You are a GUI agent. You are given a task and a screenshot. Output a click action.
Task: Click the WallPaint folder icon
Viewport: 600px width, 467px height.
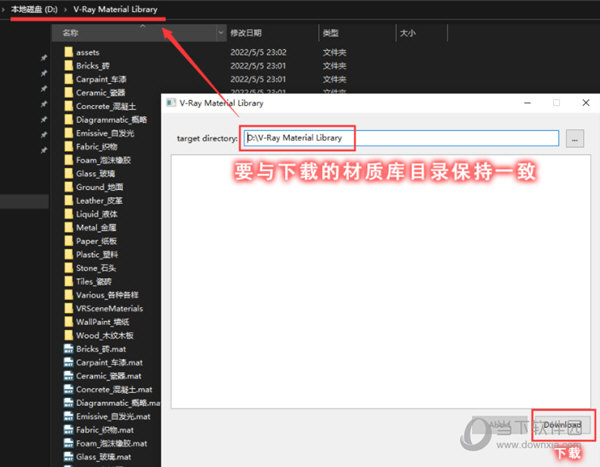(x=68, y=322)
